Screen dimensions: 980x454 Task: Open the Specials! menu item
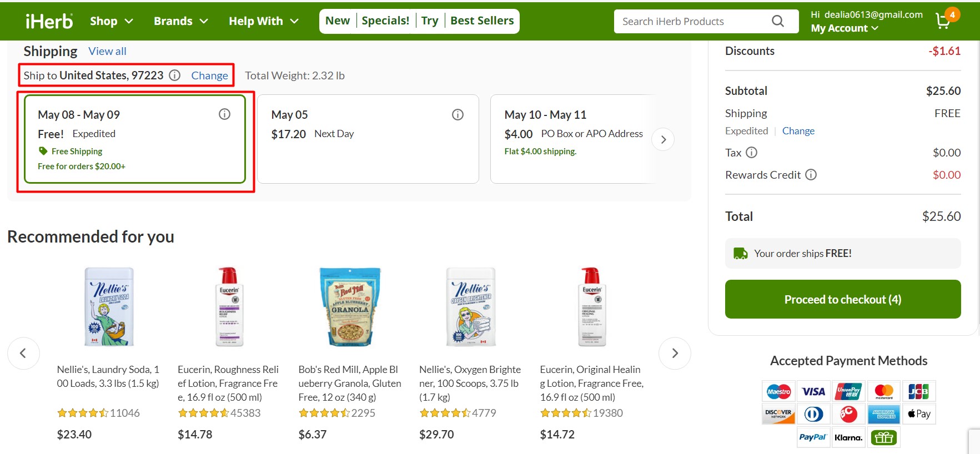point(385,20)
